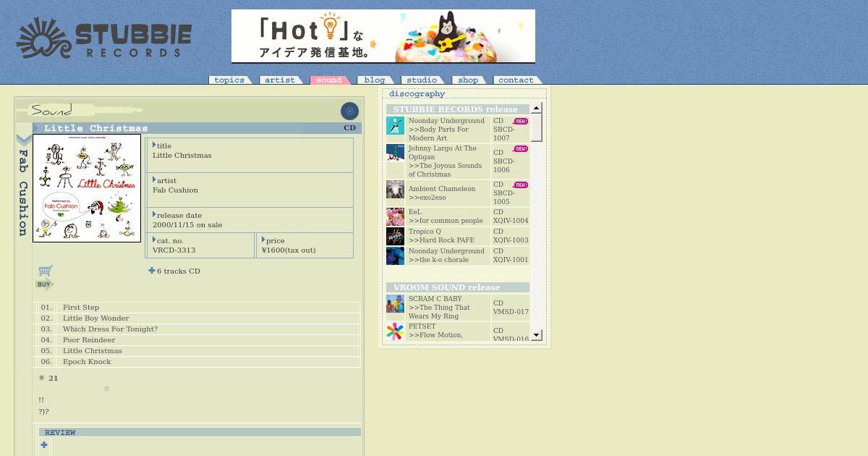868x456 pixels.
Task: Click the catalog number VRCD-3313
Action: coord(174,250)
